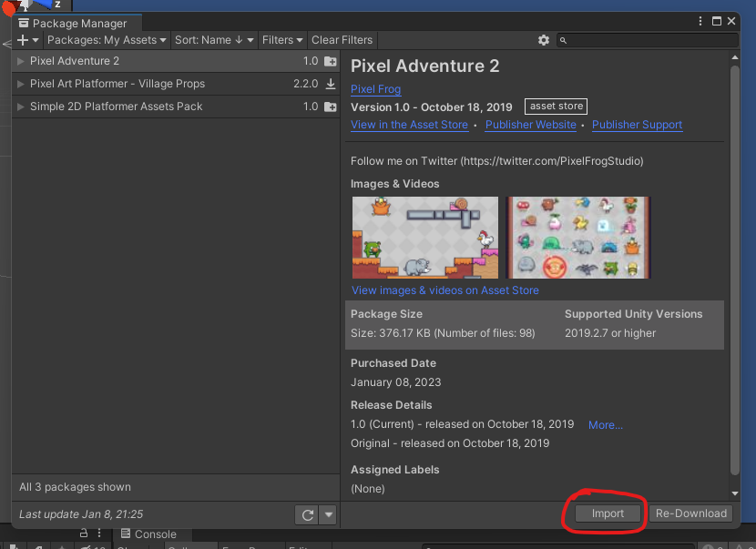Close the Package Manager window
Image resolution: width=756 pixels, height=549 pixels.
tap(731, 21)
